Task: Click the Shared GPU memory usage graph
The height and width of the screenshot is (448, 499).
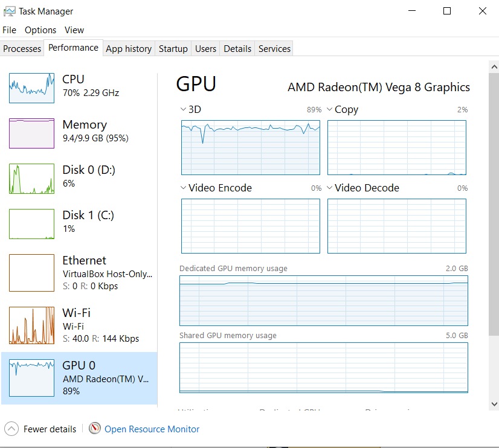Action: click(324, 368)
